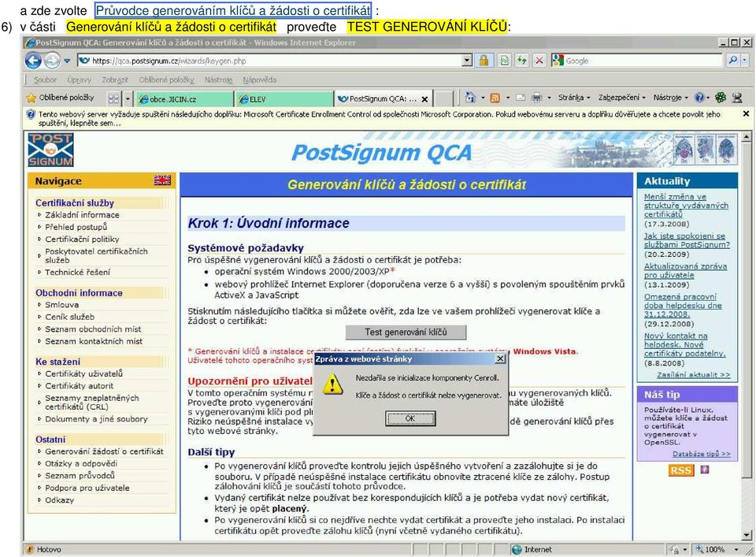Click the Post Signum logo
This screenshot has width=756, height=557.
tap(50, 150)
